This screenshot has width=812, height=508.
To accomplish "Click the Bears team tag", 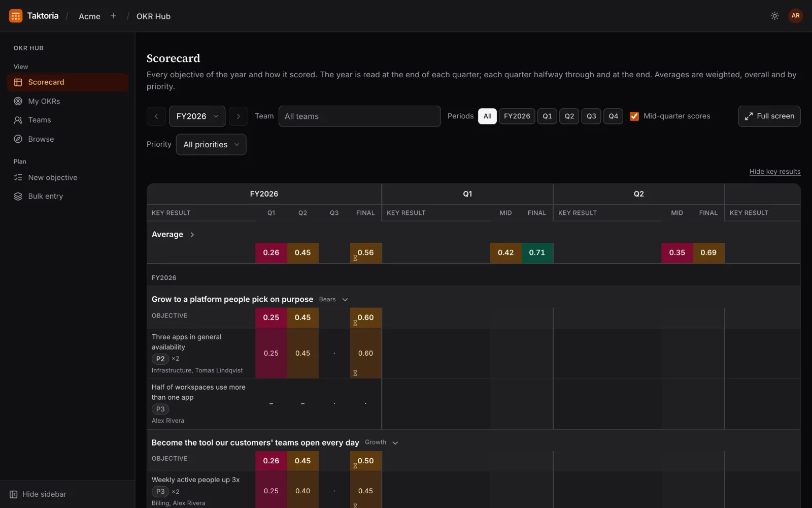I will 327,300.
